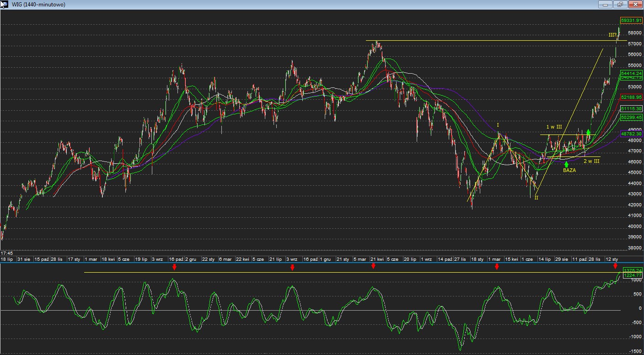Click the '1 w III' wave annotation
Image resolution: width=644 pixels, height=355 pixels.
click(554, 127)
